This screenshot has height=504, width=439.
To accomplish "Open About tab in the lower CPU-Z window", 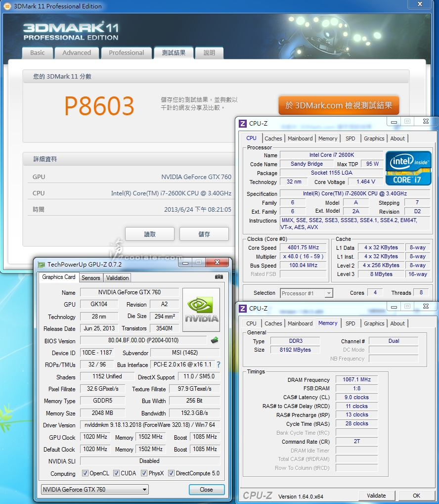I will point(397,323).
